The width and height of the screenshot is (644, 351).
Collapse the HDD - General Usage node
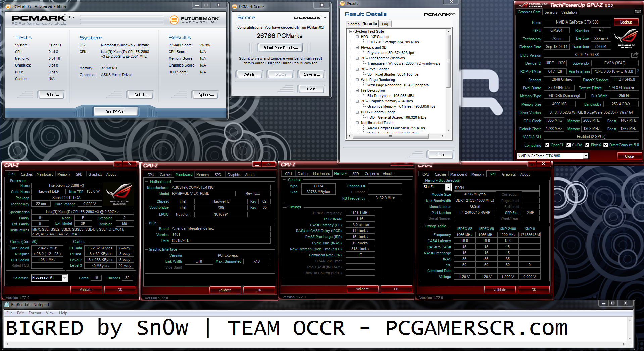[357, 112]
